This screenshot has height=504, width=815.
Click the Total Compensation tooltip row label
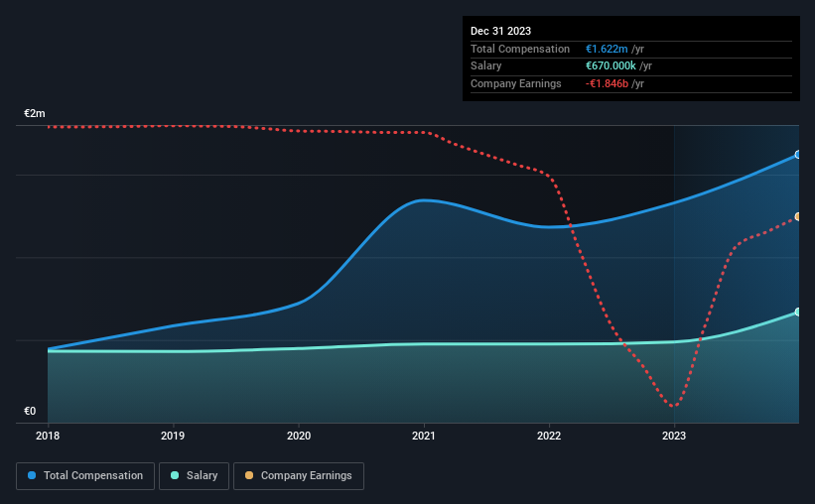(x=520, y=49)
